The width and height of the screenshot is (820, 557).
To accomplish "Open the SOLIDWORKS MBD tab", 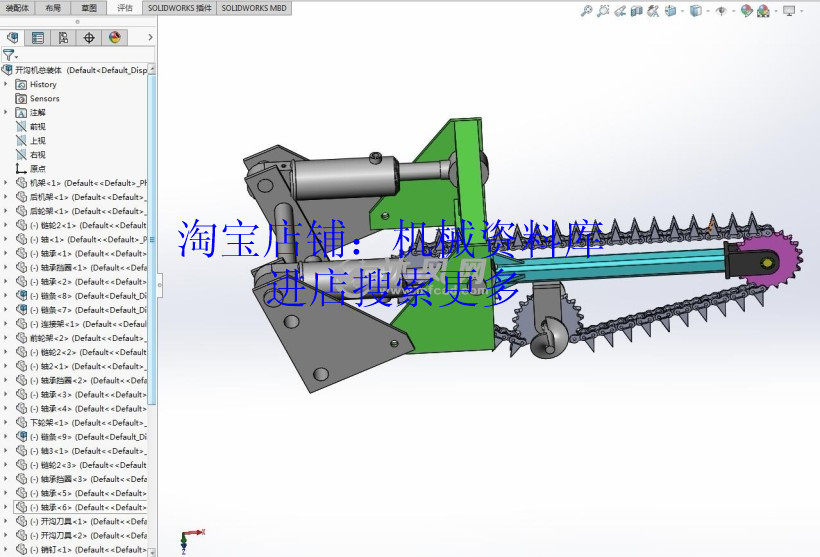I will point(254,8).
